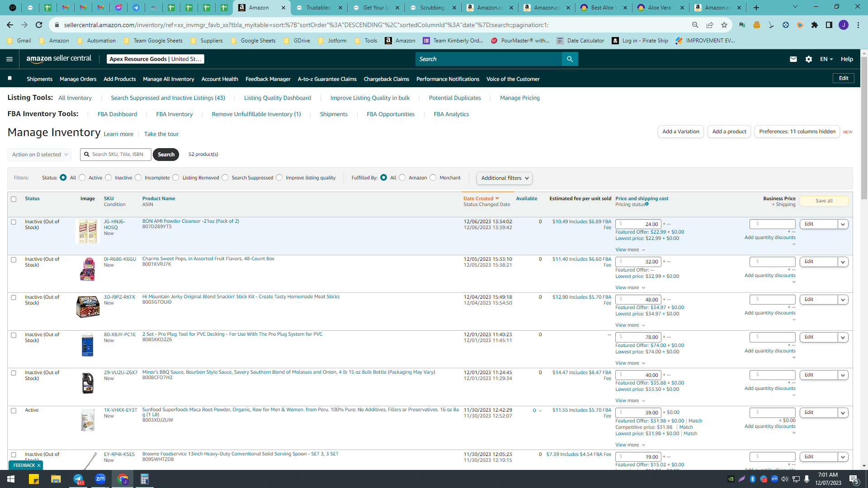The width and height of the screenshot is (868, 488).
Task: Click the pricing status info icon
Action: (647, 204)
